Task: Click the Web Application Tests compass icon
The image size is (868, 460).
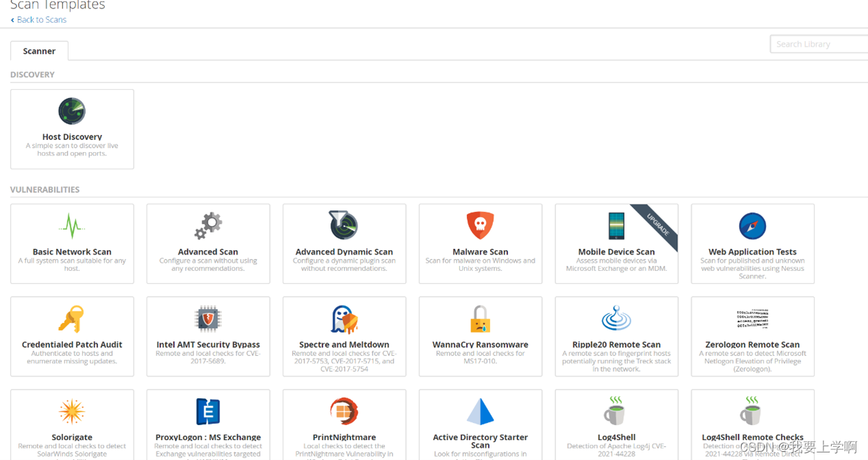Action: (x=753, y=226)
